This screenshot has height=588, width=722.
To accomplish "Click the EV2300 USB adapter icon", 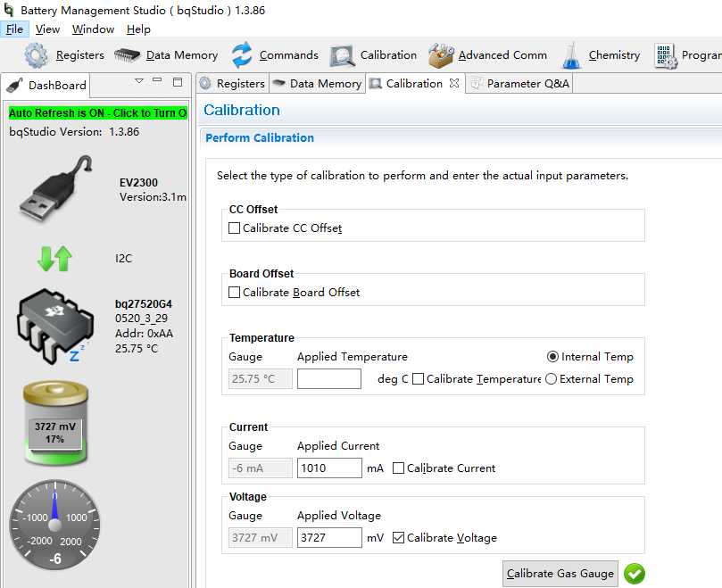I will [55, 189].
